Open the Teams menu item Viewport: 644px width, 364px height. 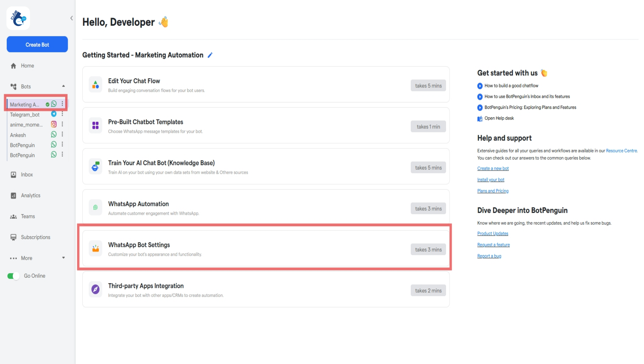tap(28, 216)
